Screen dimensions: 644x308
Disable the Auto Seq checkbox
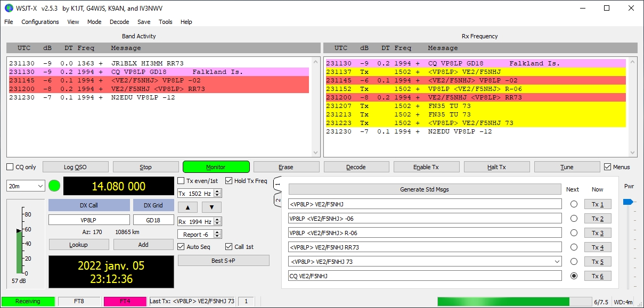(x=194, y=247)
